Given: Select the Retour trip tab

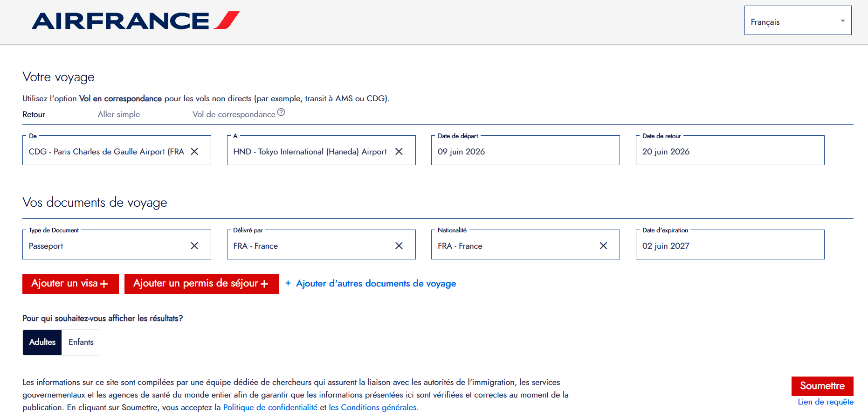Looking at the screenshot, I should [34, 114].
